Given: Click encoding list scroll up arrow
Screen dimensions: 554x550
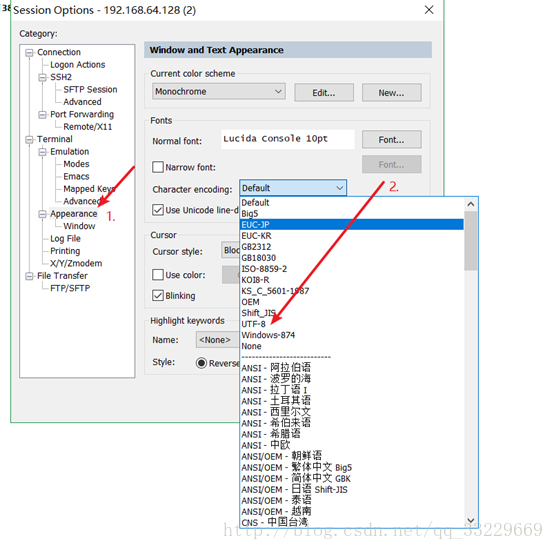Looking at the screenshot, I should (x=471, y=204).
